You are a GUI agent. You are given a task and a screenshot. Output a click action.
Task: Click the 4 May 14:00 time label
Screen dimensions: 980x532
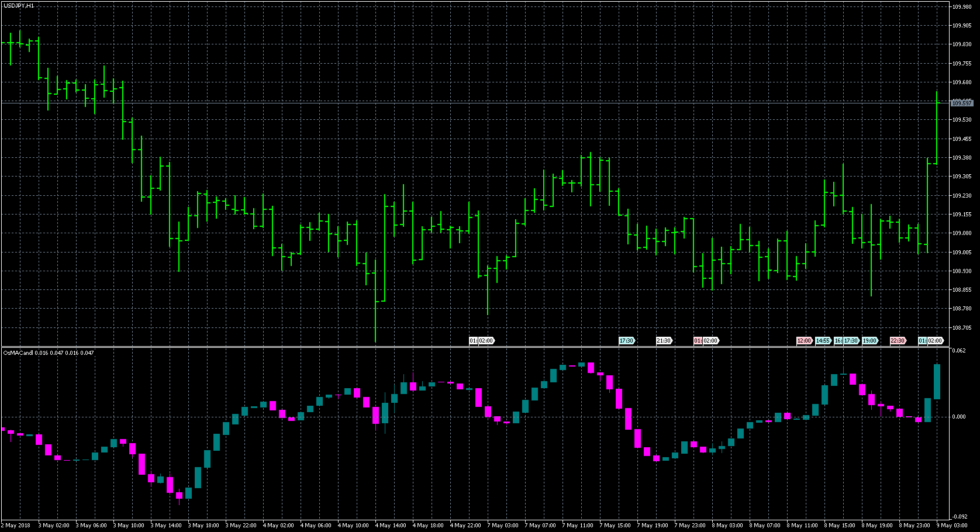click(x=391, y=526)
